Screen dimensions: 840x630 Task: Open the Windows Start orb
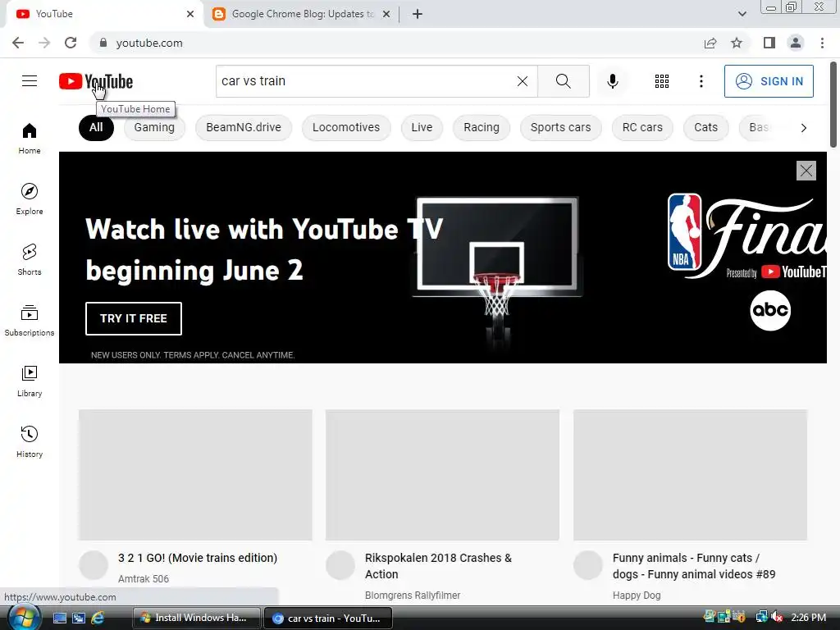24,618
